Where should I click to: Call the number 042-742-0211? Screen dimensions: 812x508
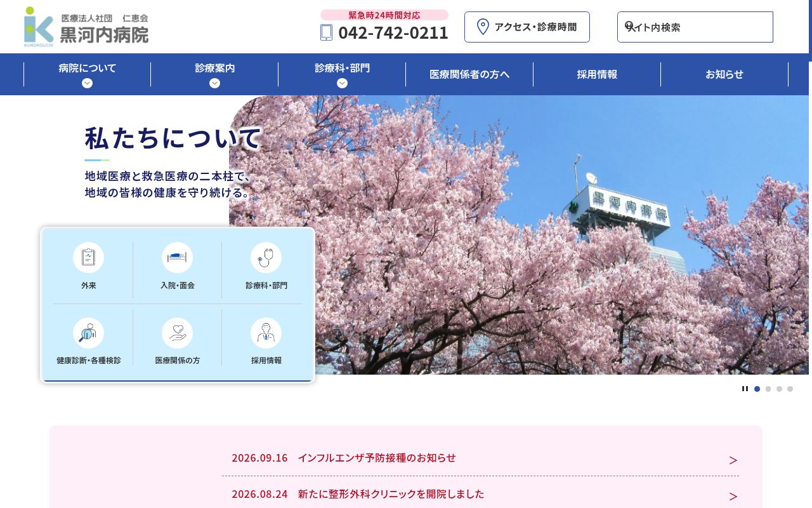click(393, 32)
